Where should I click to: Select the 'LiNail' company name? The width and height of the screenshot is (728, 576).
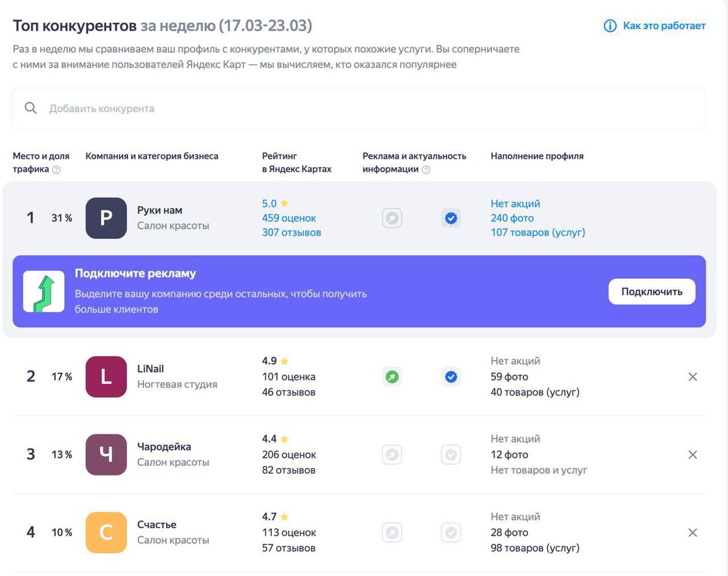pyautogui.click(x=150, y=369)
